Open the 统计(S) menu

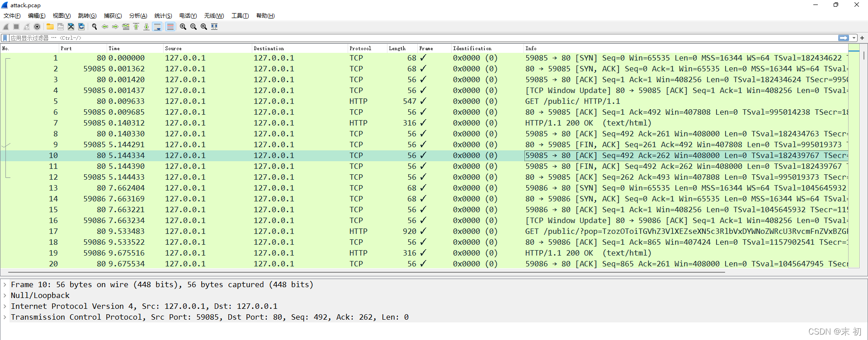click(163, 16)
